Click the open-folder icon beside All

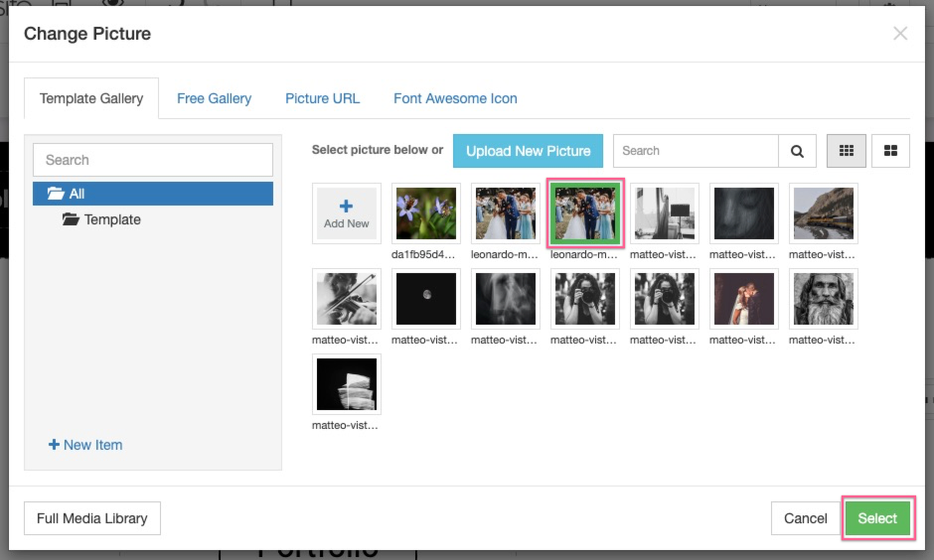(56, 194)
